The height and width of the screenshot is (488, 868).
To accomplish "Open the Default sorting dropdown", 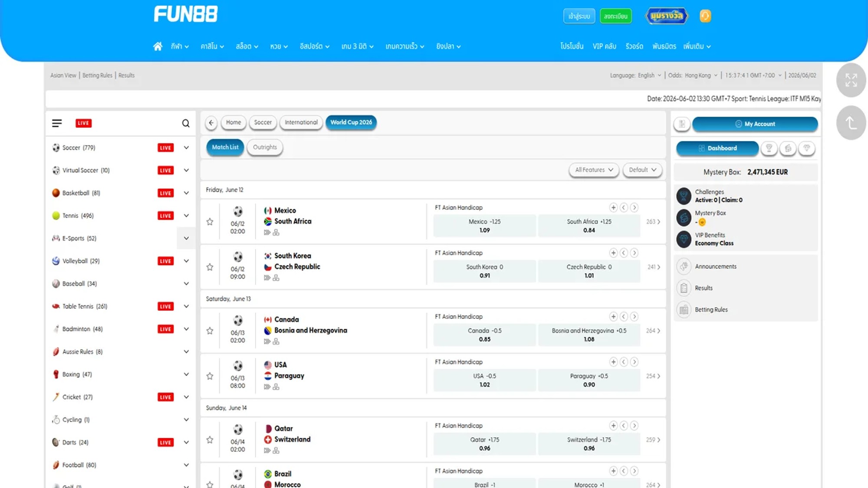I will tap(642, 170).
